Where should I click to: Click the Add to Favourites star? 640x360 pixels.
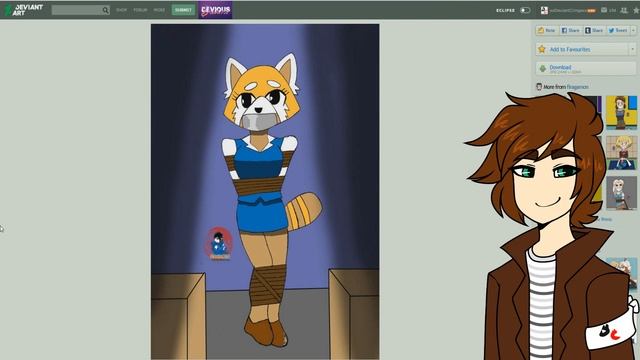(x=542, y=49)
